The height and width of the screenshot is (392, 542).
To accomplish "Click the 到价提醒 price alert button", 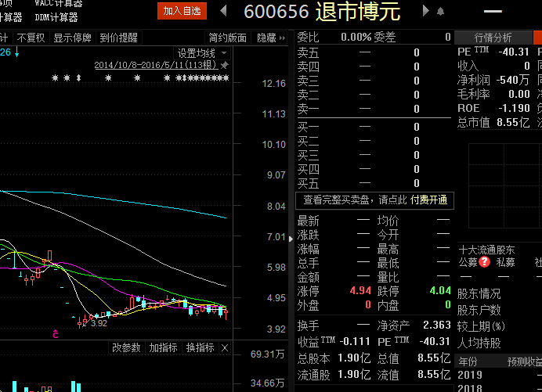I will point(118,38).
